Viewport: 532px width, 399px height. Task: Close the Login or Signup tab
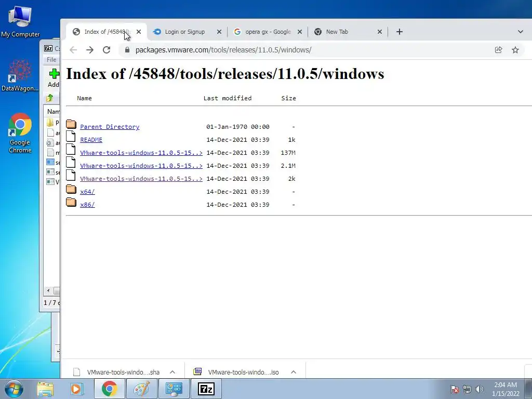[219, 32]
